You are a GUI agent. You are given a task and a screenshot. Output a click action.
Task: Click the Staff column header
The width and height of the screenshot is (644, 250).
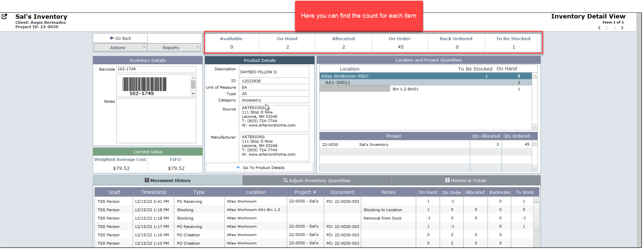[x=114, y=192]
